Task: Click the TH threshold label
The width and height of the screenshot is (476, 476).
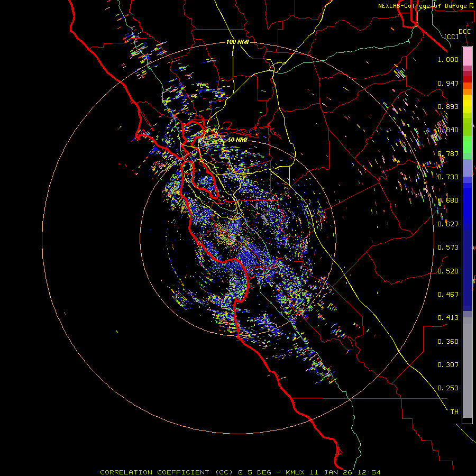Action: (x=454, y=412)
